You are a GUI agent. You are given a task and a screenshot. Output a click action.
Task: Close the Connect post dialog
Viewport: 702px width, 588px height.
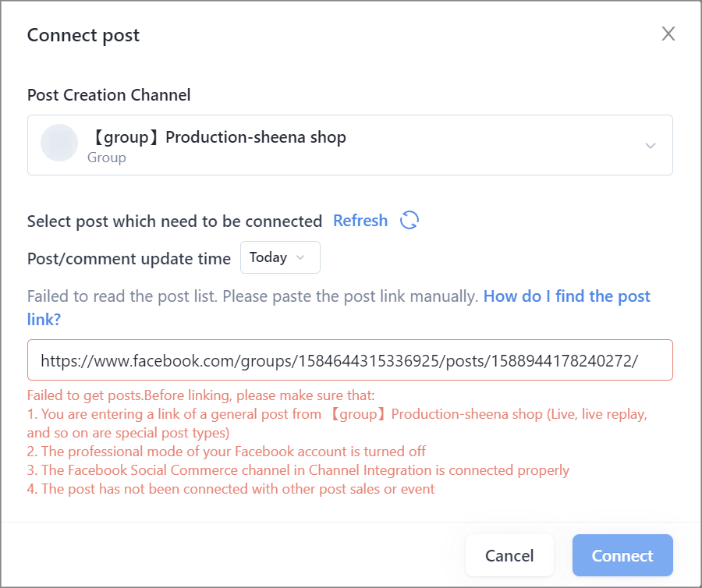[668, 34]
